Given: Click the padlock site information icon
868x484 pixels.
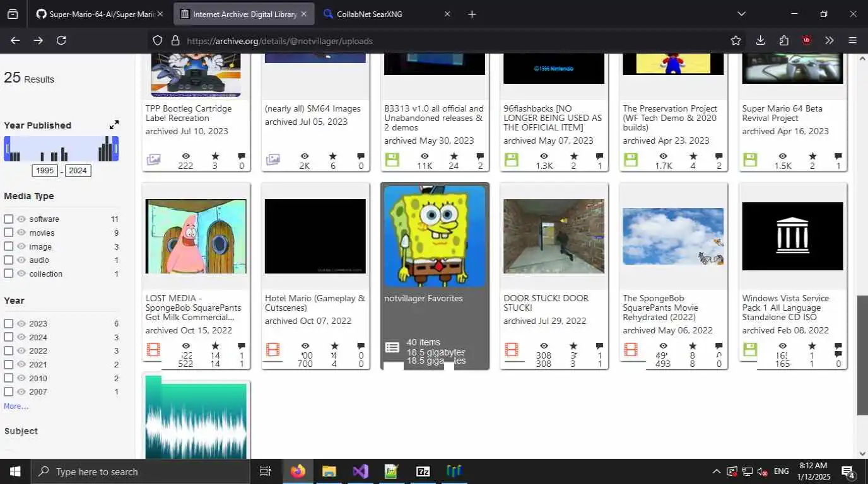Looking at the screenshot, I should tap(175, 40).
